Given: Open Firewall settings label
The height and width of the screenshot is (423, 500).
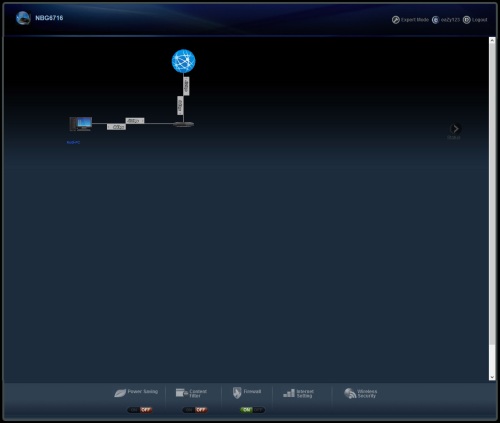Looking at the screenshot, I should coord(252,391).
